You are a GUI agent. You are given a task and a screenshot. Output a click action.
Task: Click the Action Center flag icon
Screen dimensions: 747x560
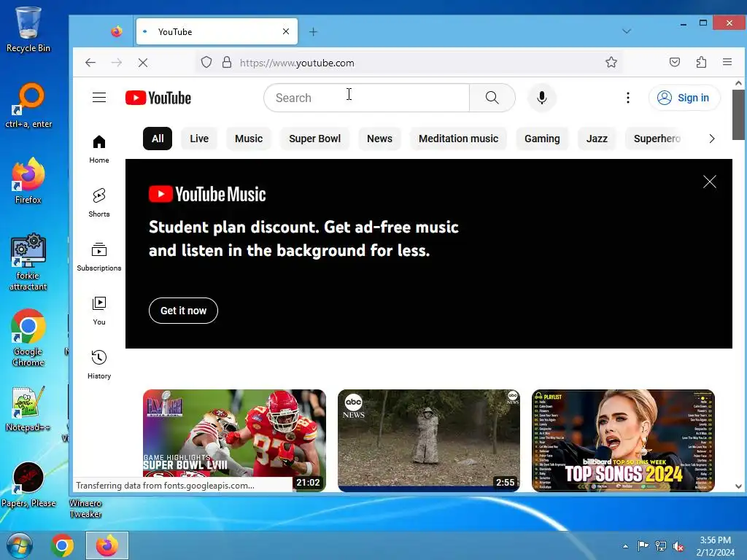(x=643, y=546)
